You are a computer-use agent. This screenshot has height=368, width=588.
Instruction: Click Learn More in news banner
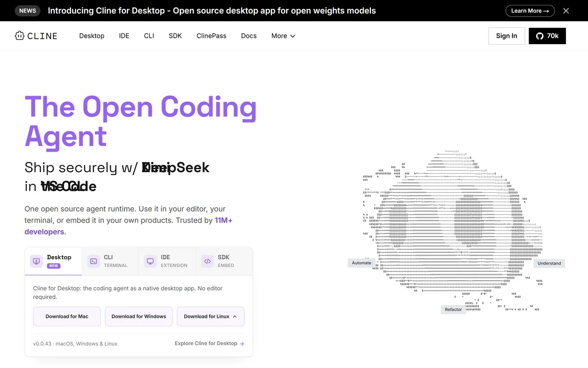point(530,11)
